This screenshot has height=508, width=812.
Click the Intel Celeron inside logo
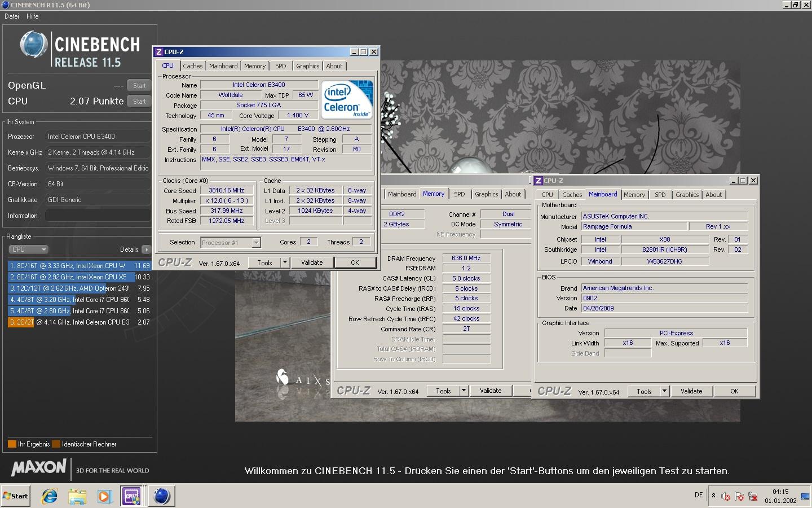click(x=347, y=99)
